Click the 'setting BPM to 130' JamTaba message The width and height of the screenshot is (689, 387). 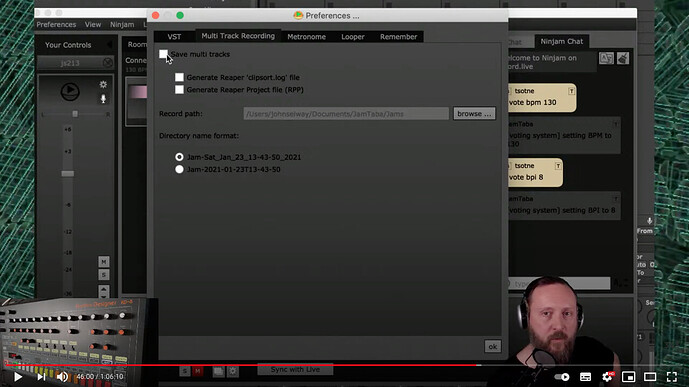click(x=565, y=134)
